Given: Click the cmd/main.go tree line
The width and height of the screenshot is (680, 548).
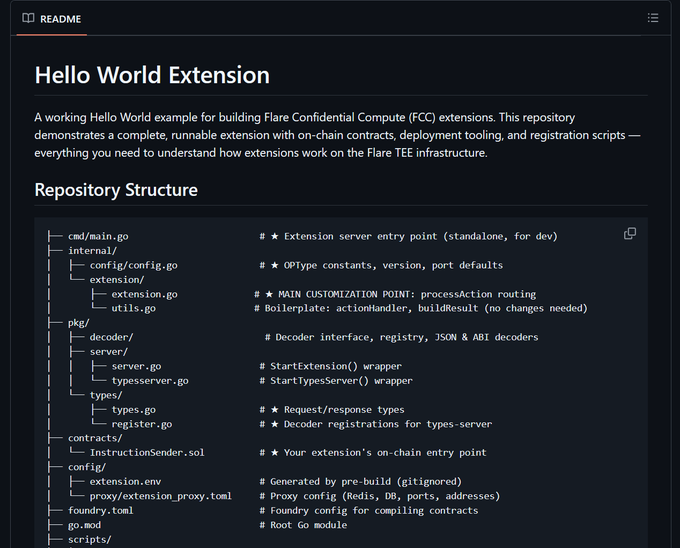Looking at the screenshot, I should point(98,236).
